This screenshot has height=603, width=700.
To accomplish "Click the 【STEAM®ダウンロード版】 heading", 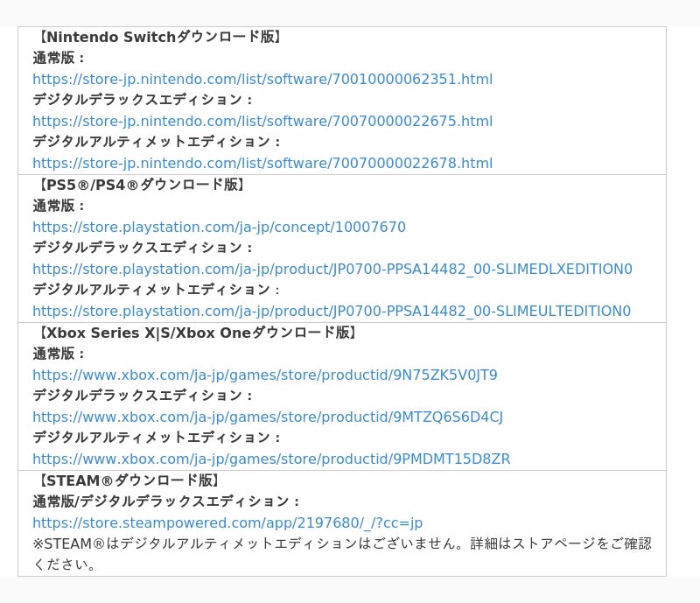I will [128, 480].
